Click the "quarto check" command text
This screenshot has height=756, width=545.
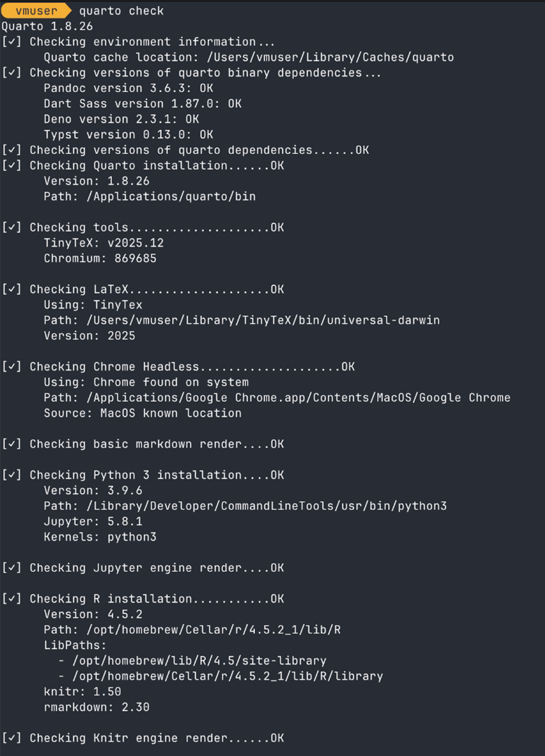[121, 11]
